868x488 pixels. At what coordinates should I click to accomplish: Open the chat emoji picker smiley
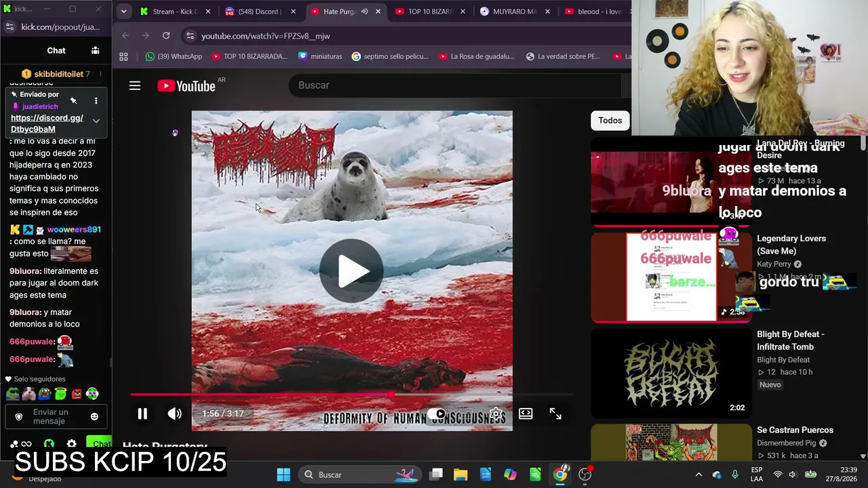(94, 417)
